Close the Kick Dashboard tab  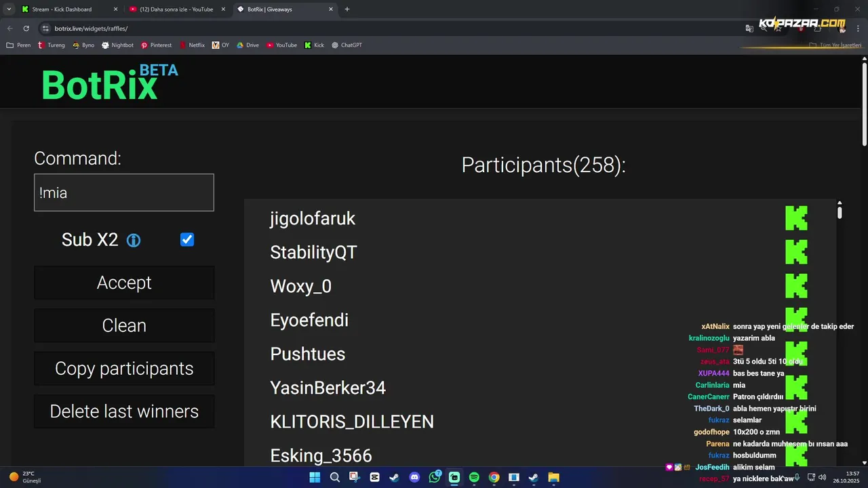point(115,9)
